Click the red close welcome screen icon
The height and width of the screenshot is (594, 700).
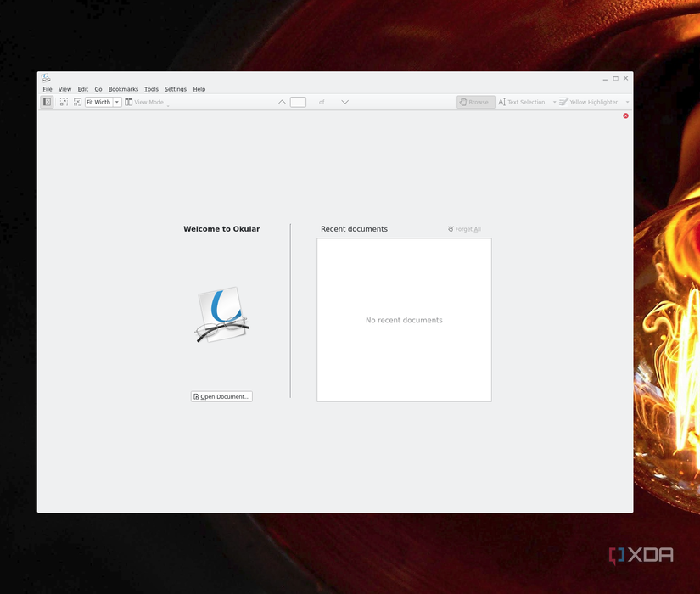[x=625, y=115]
